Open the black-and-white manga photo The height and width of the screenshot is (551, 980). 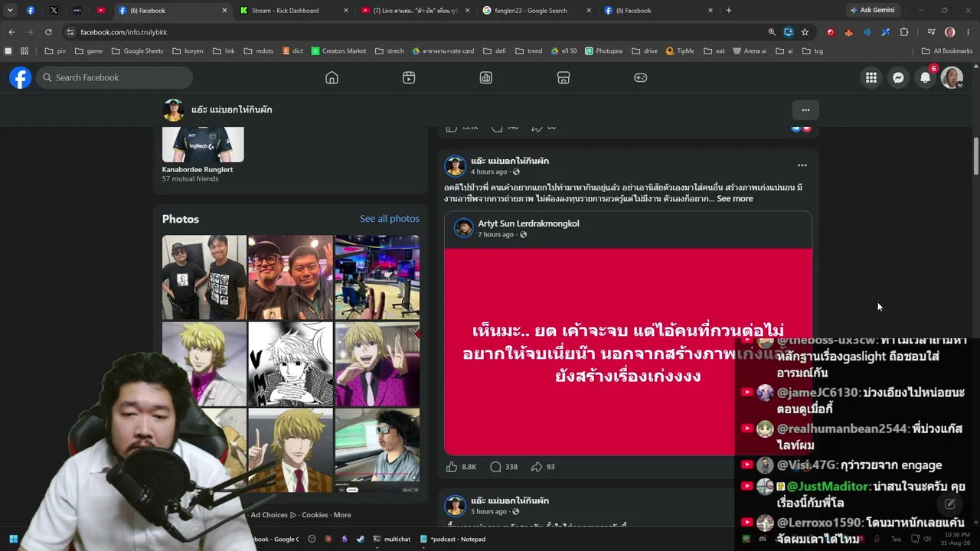pyautogui.click(x=291, y=364)
